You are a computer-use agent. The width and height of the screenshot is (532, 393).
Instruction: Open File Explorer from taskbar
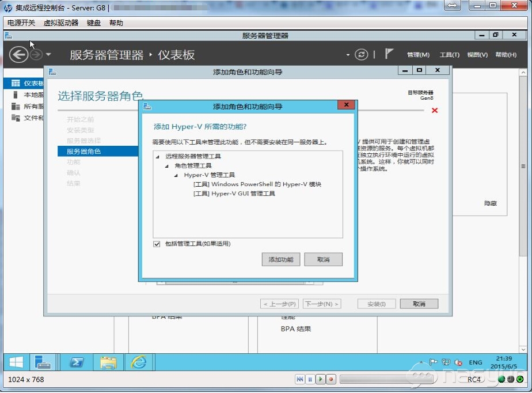tap(108, 362)
